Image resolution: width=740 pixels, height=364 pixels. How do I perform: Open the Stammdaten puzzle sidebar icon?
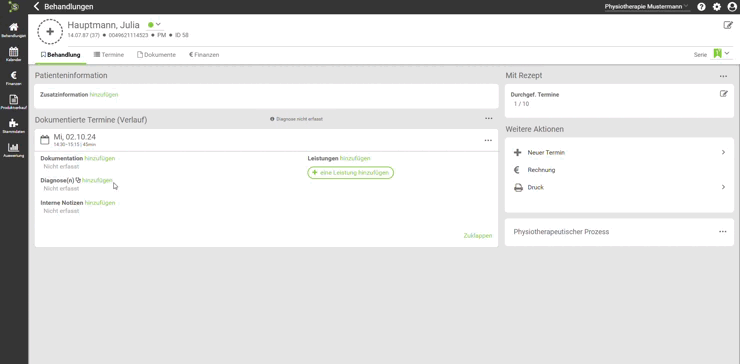click(x=14, y=124)
